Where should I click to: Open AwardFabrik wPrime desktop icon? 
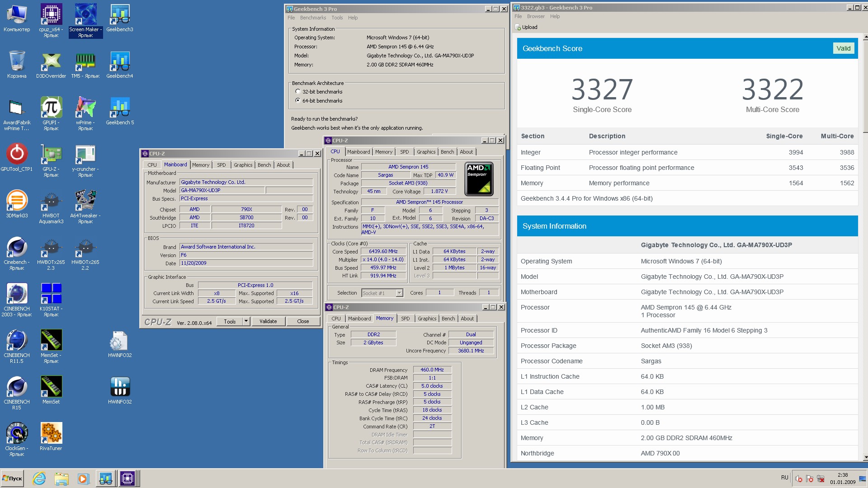tap(17, 114)
